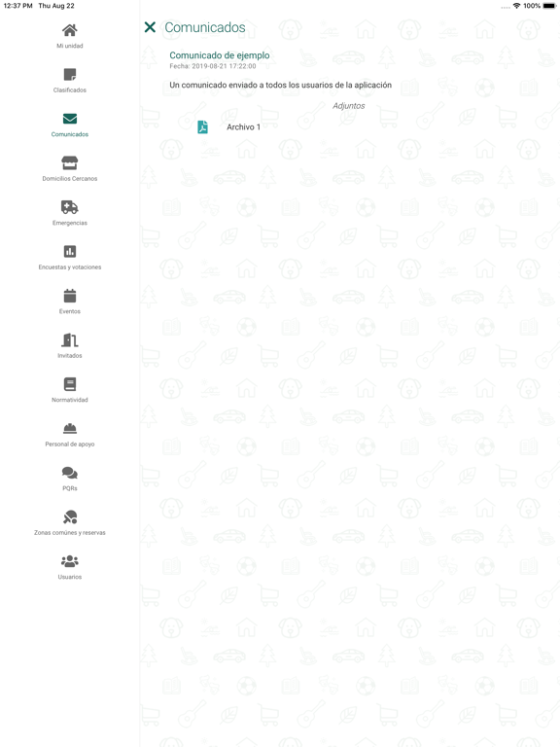Tap the Emergencias menu label
Viewport: 560px width, 747px height.
70,223
